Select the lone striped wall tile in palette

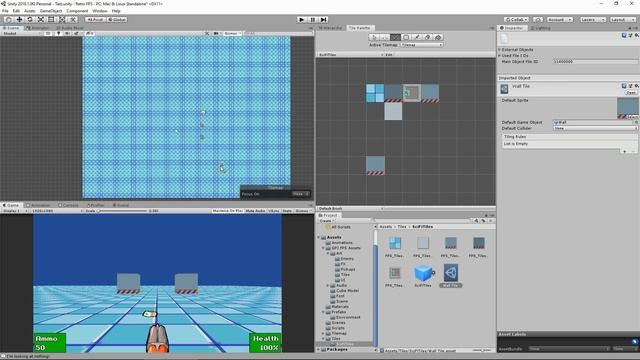coord(375,165)
